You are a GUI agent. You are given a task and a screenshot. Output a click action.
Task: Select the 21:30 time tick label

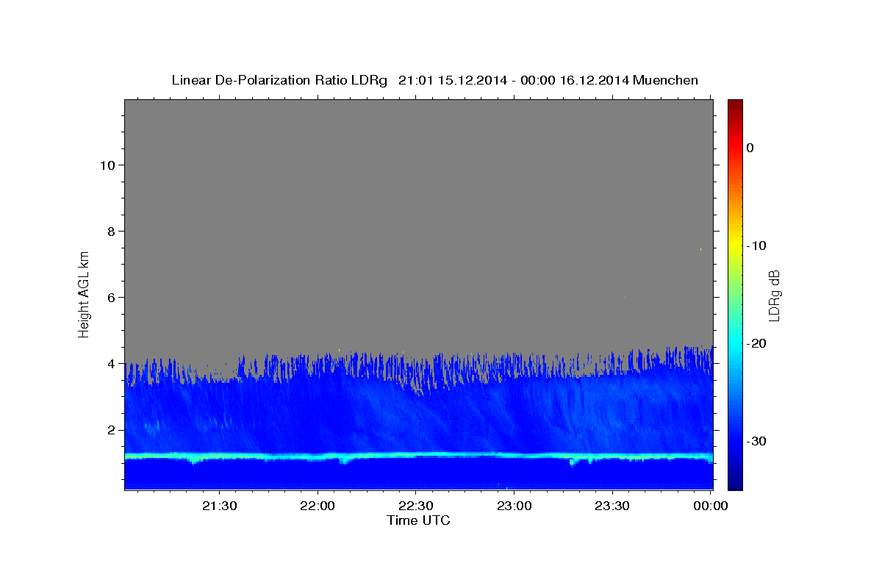219,506
